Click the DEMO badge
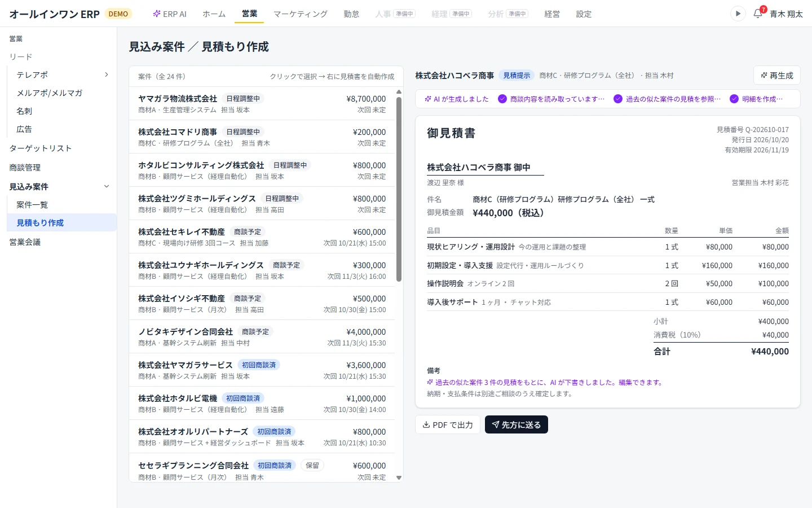812x508 pixels. (x=118, y=14)
